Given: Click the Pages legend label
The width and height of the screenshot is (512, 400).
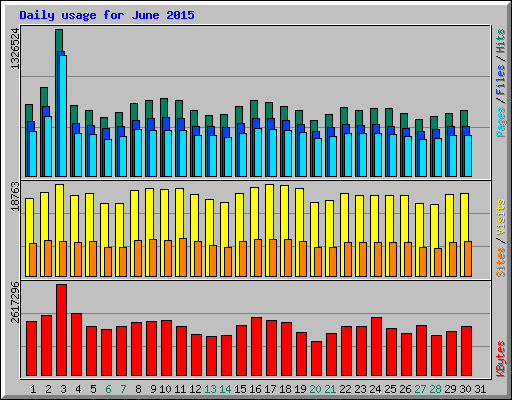Looking at the screenshot, I should (x=501, y=122).
